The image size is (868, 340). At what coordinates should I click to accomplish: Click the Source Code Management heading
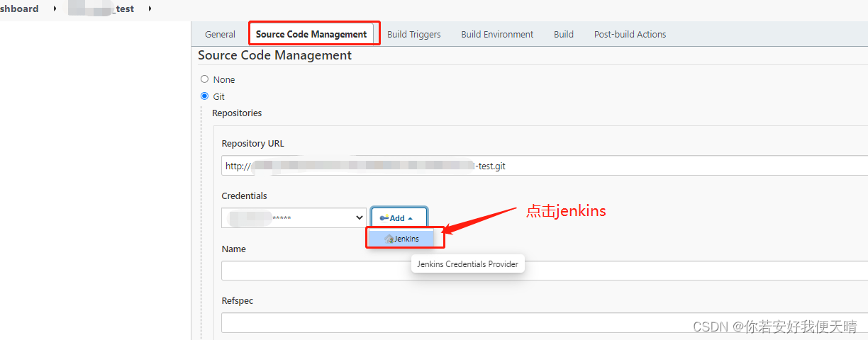[x=274, y=55]
